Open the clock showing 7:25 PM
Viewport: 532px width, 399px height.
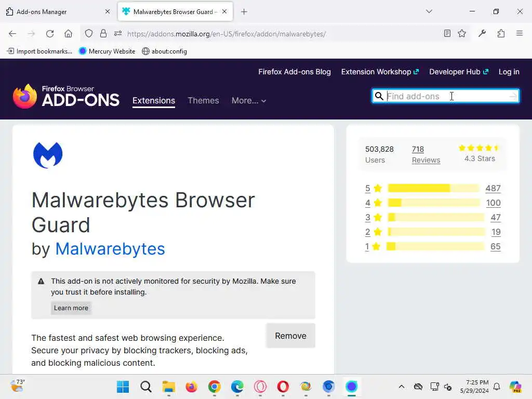click(x=474, y=387)
